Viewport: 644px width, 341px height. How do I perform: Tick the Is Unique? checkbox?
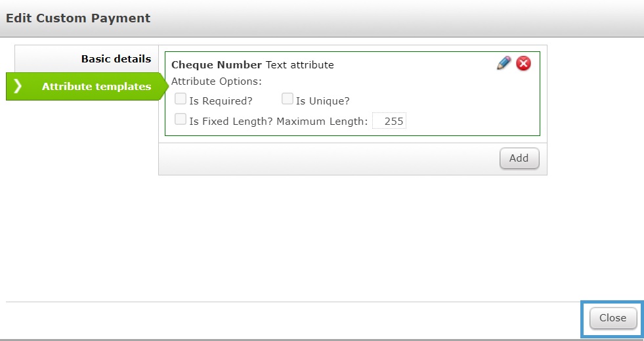click(287, 99)
